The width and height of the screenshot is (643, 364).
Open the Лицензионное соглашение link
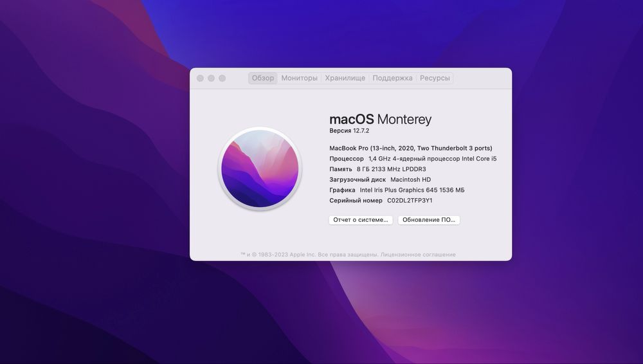418,255
